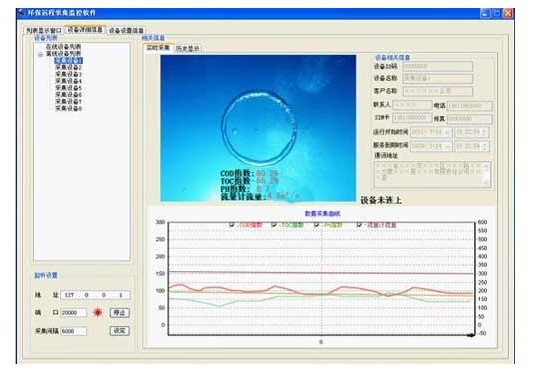The height and width of the screenshot is (373, 548).
Task: Click the camera video feed image
Action: click(258, 128)
